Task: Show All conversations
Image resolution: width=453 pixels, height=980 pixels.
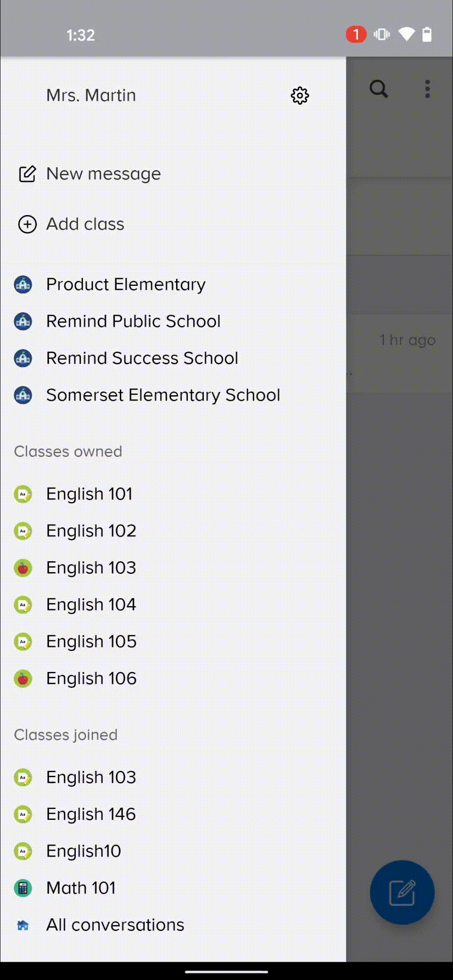Action: 115,925
